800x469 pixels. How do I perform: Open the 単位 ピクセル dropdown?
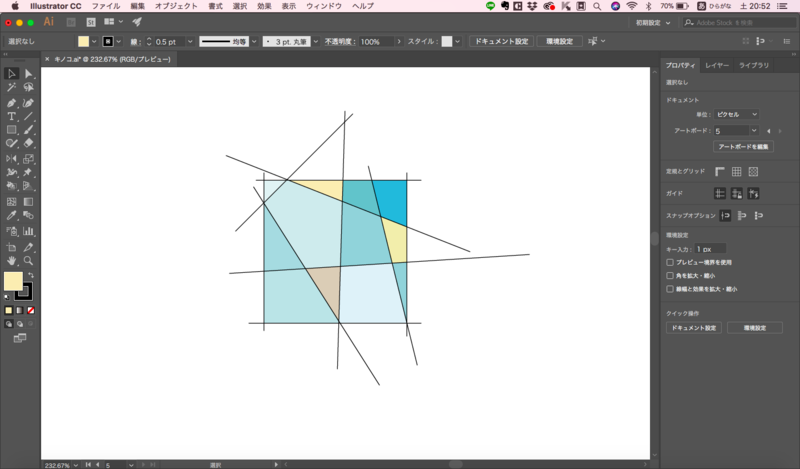coord(736,114)
